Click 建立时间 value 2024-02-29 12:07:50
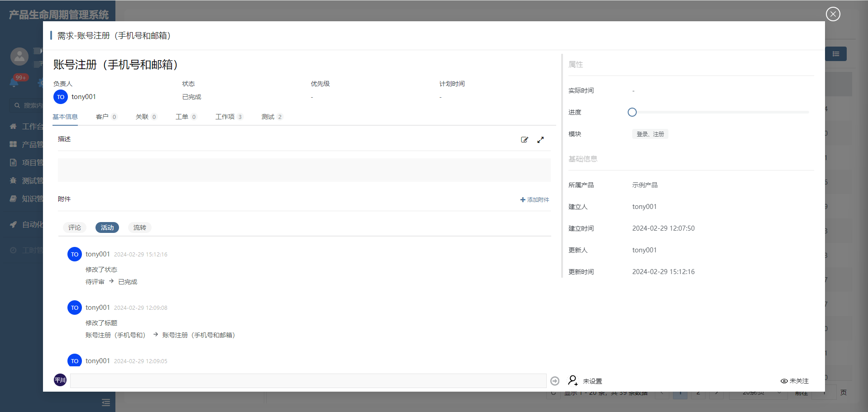Viewport: 868px width, 412px height. coord(663,228)
